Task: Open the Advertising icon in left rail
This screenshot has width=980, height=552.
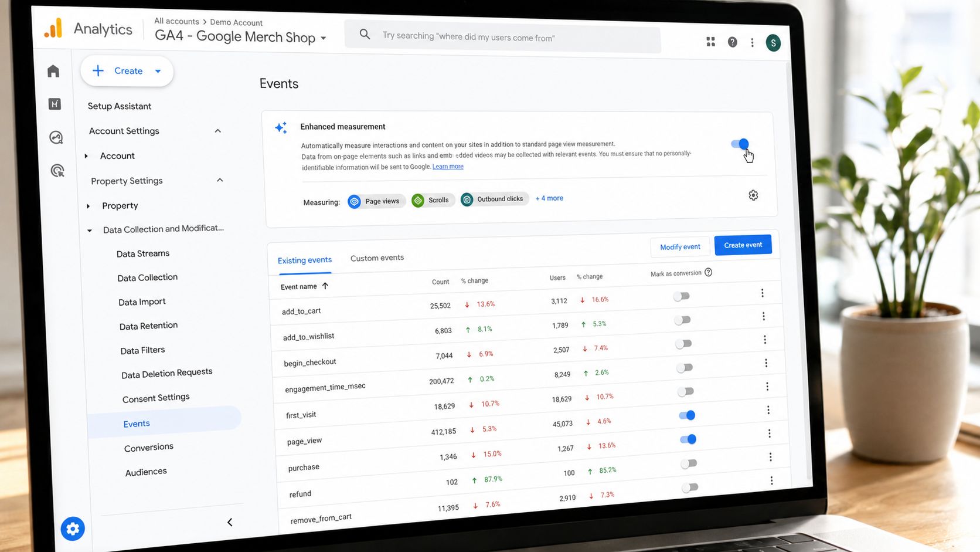Action: [x=57, y=171]
